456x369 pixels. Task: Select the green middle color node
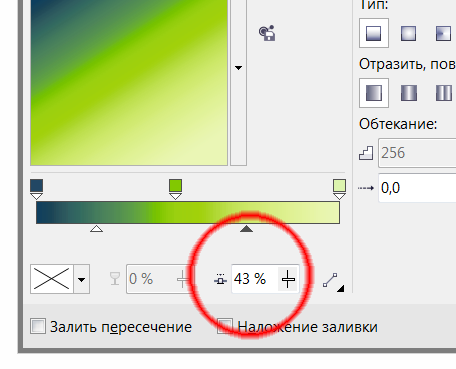pos(175,189)
